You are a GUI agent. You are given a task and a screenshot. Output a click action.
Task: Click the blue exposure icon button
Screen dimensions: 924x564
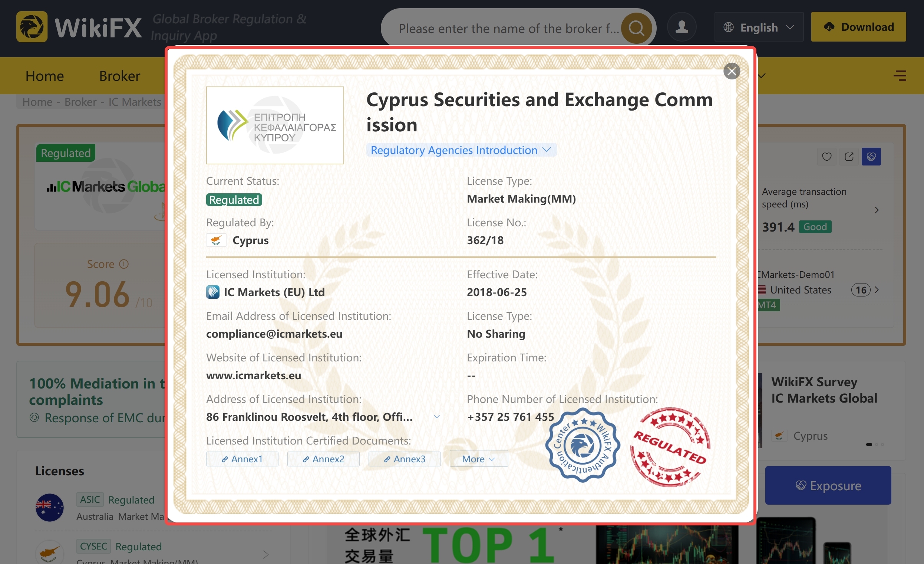[871, 157]
